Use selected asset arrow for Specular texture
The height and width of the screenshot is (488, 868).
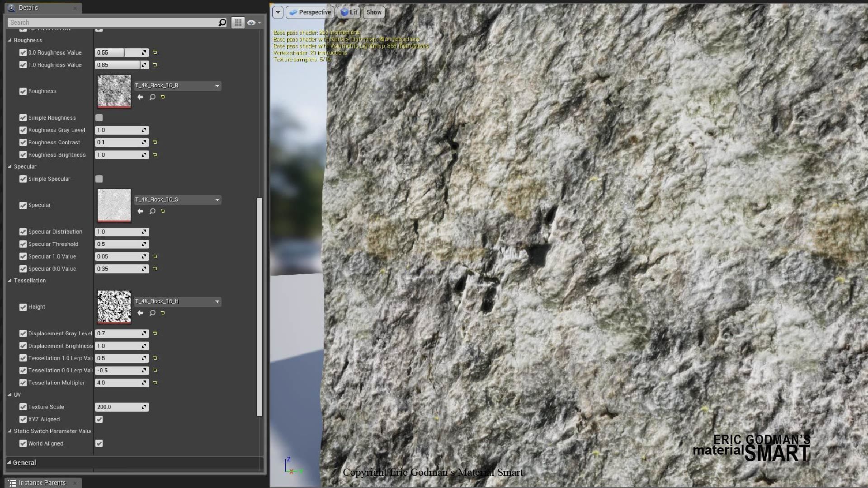140,211
